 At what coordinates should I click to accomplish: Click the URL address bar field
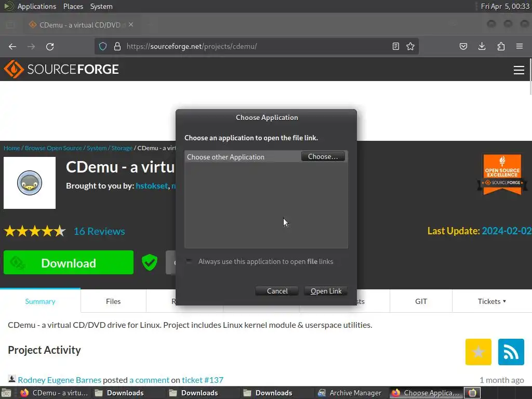(257, 46)
